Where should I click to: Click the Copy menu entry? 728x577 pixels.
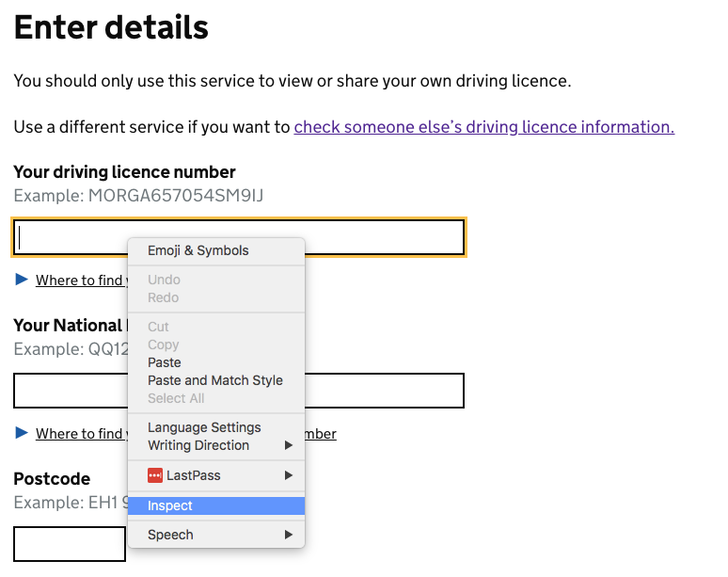(x=216, y=345)
